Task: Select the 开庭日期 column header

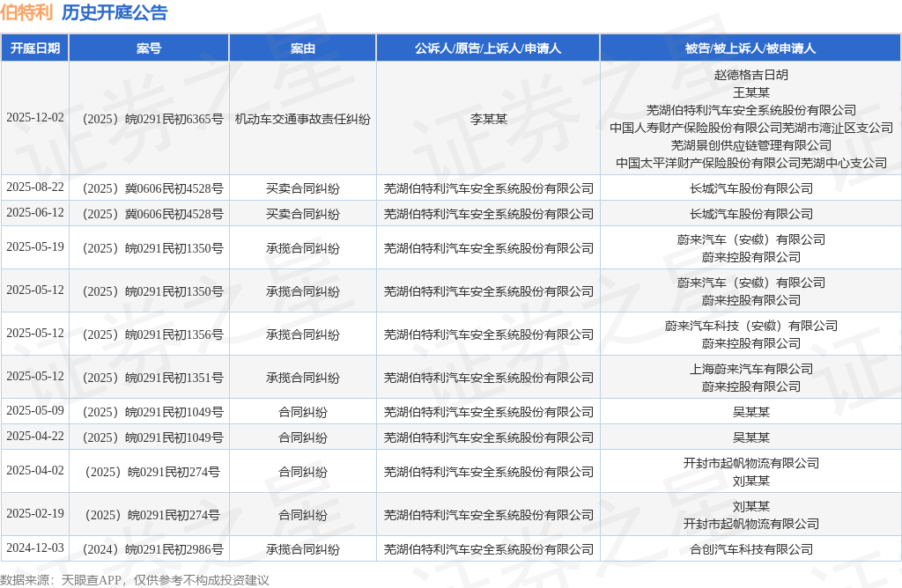Action: [35, 48]
